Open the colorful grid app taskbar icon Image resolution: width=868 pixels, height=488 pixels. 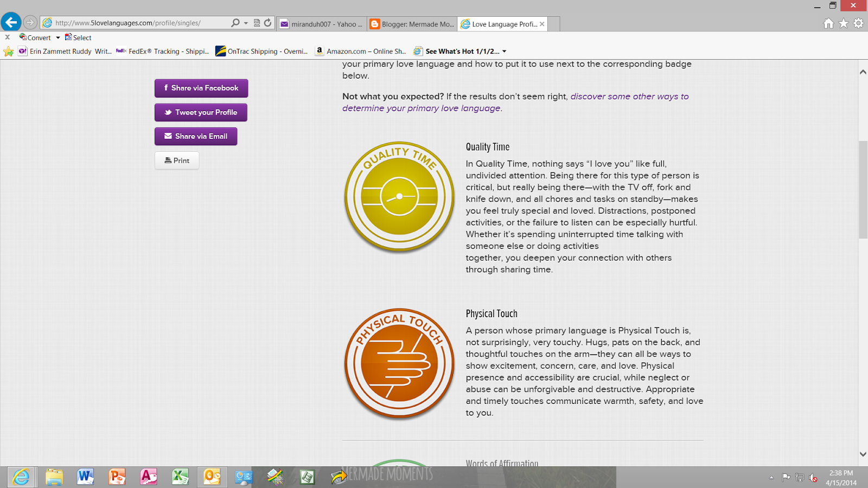tap(275, 477)
